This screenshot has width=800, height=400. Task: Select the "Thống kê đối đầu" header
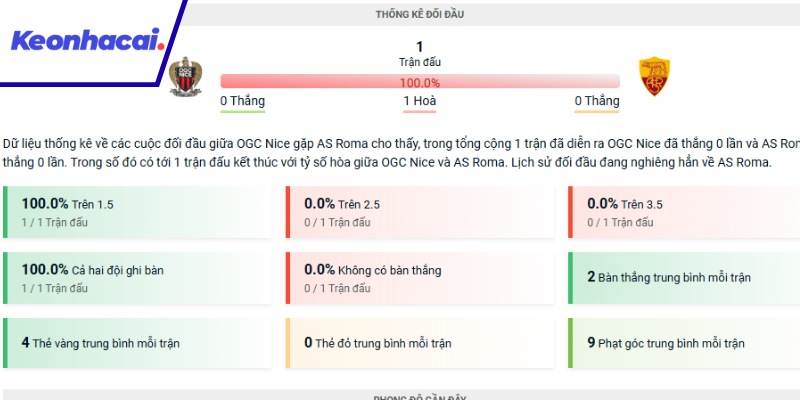click(419, 15)
